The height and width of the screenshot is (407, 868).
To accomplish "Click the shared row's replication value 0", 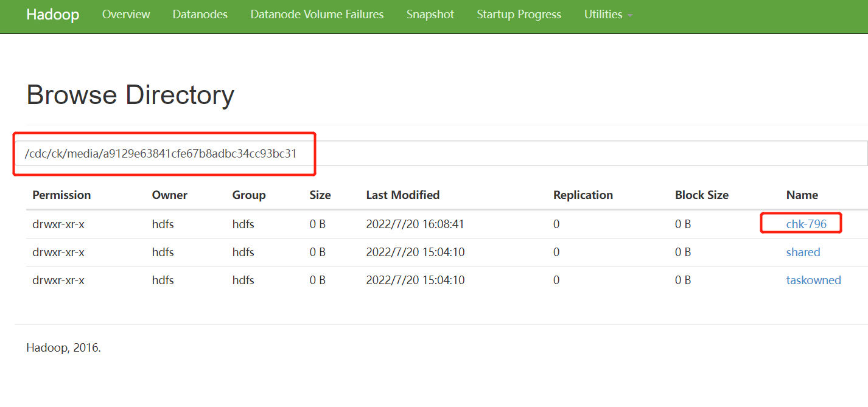I will 556,252.
